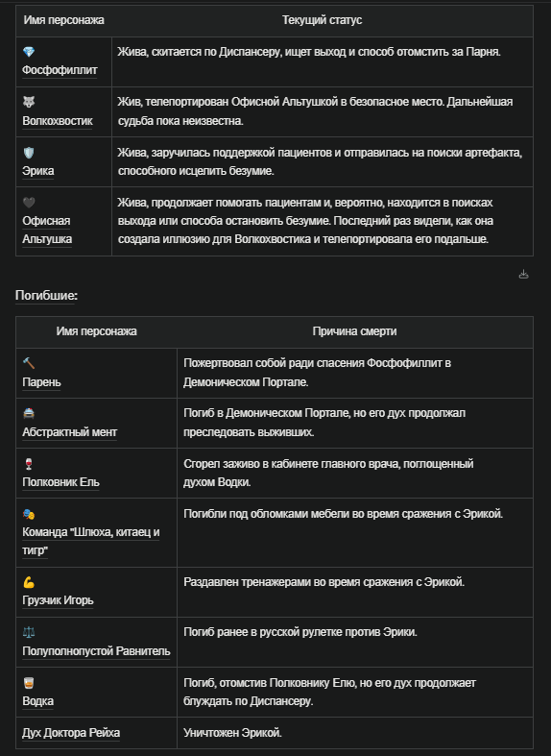
Task: Click the hammer emoji above Парень
Action: 29,363
